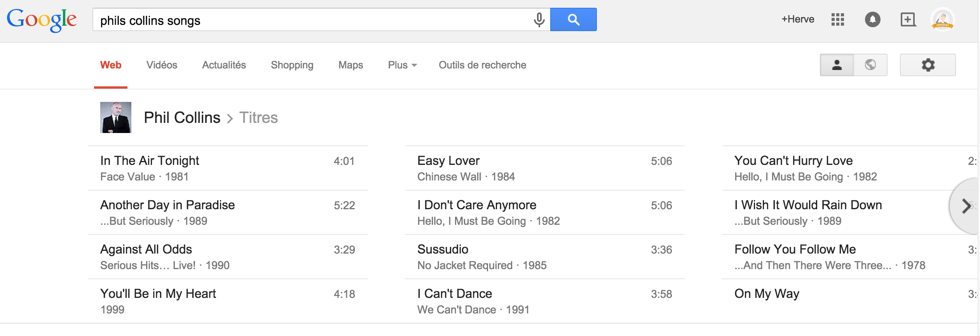The width and height of the screenshot is (980, 336).
Task: Click the blue magnifying glass search button
Action: click(574, 19)
